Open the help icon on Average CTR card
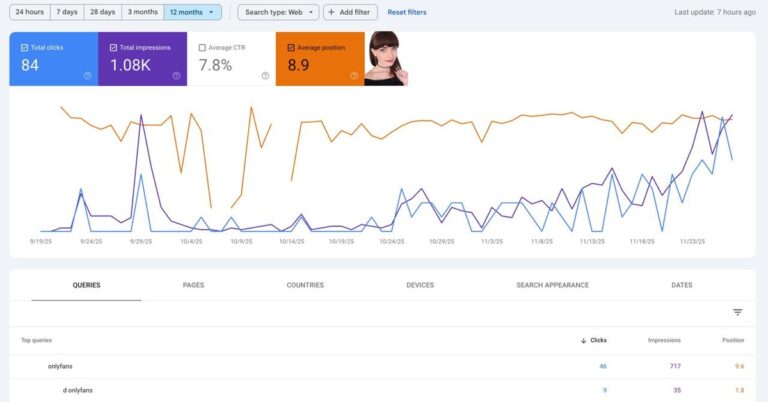Screen dimensions: 768x402 click(265, 76)
